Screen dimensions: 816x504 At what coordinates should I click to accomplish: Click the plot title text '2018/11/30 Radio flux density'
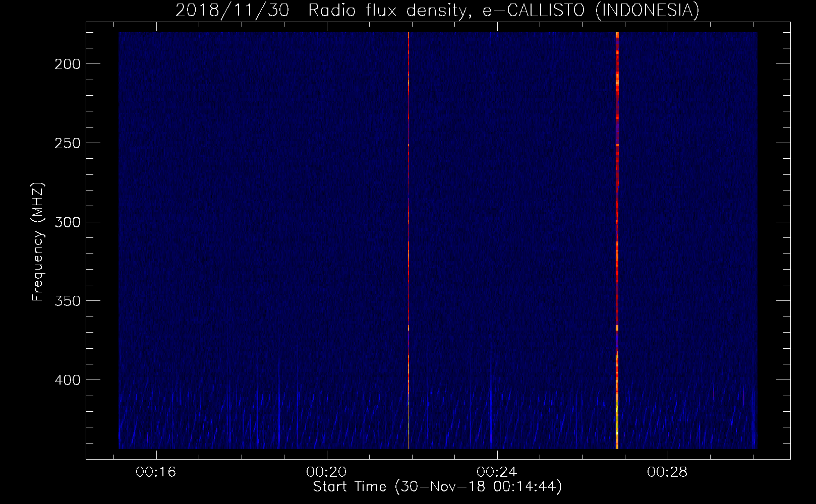(x=322, y=11)
